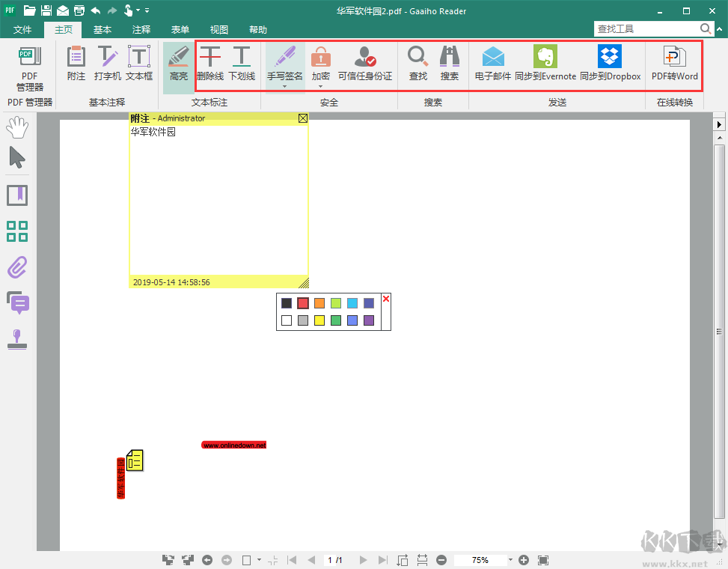Viewport: 728px width, 569px height.
Task: Click the www.onlinedown.net link in the document
Action: point(233,444)
